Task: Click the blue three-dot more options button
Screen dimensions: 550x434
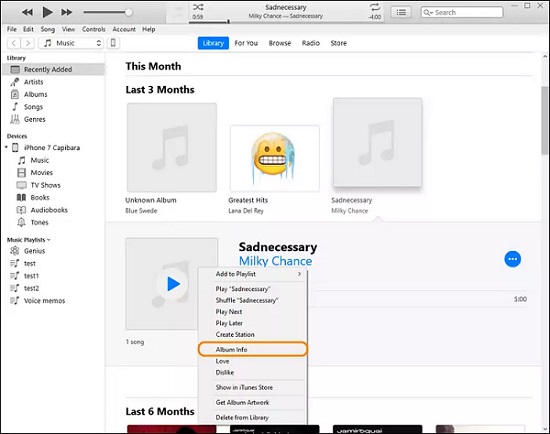Action: (512, 259)
